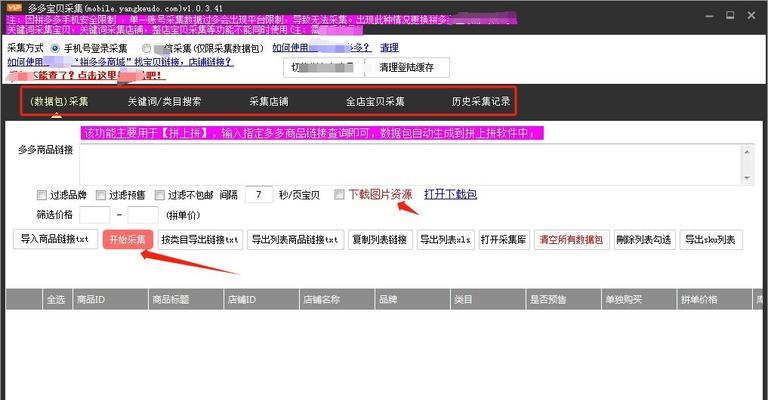Click the blurred 切换 button beside 清理登陆缓存

(324, 68)
